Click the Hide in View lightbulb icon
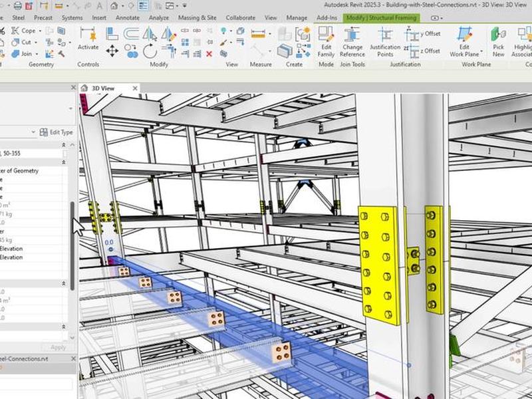 coord(223,31)
